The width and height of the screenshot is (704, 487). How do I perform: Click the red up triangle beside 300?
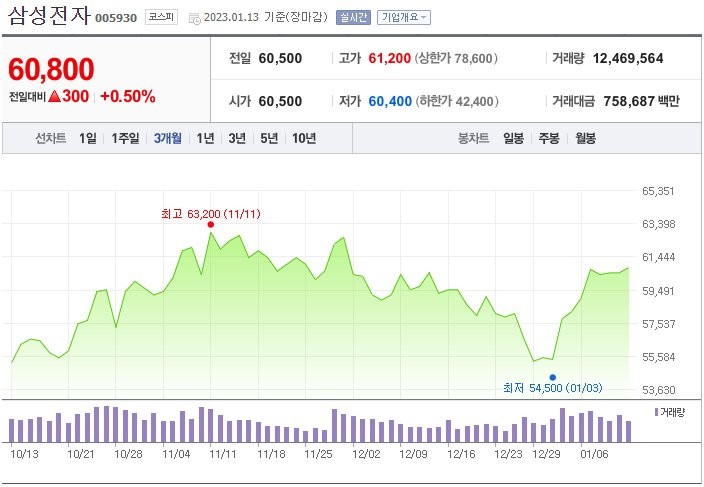point(54,96)
